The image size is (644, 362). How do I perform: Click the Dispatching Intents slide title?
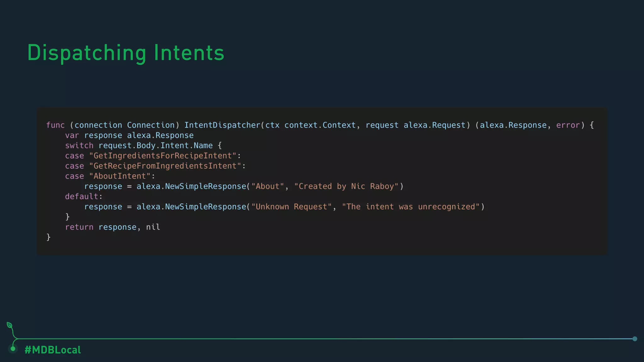126,52
